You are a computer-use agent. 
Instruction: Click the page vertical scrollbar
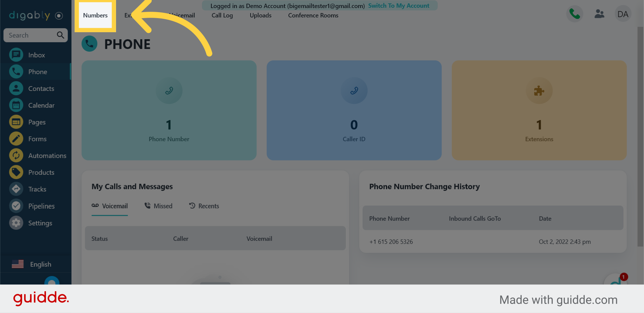640,134
